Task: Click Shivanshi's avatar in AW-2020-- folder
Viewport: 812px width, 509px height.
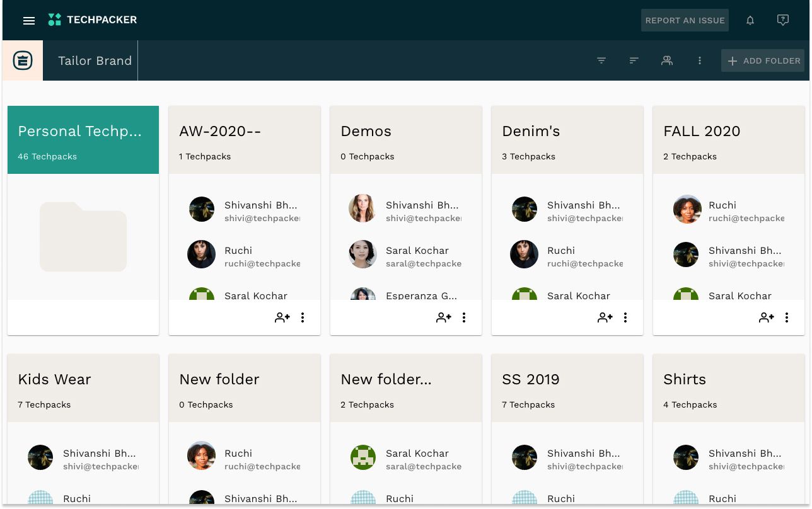Action: pyautogui.click(x=202, y=209)
